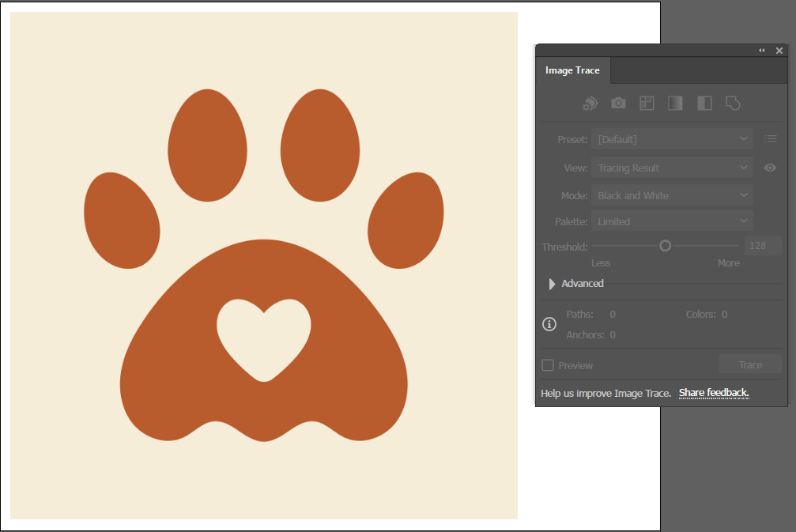Click the info icon beside Paths count
Viewport: 796px width, 532px height.
pos(549,324)
